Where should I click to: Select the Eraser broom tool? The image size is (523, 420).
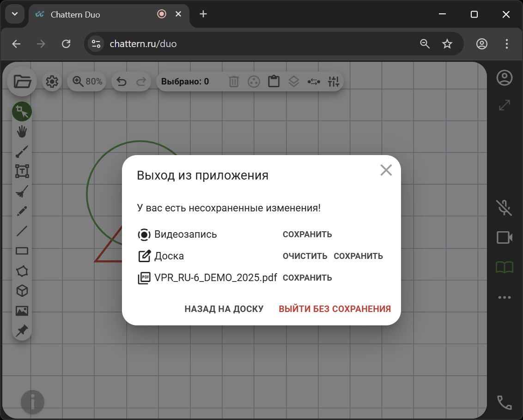pyautogui.click(x=22, y=191)
